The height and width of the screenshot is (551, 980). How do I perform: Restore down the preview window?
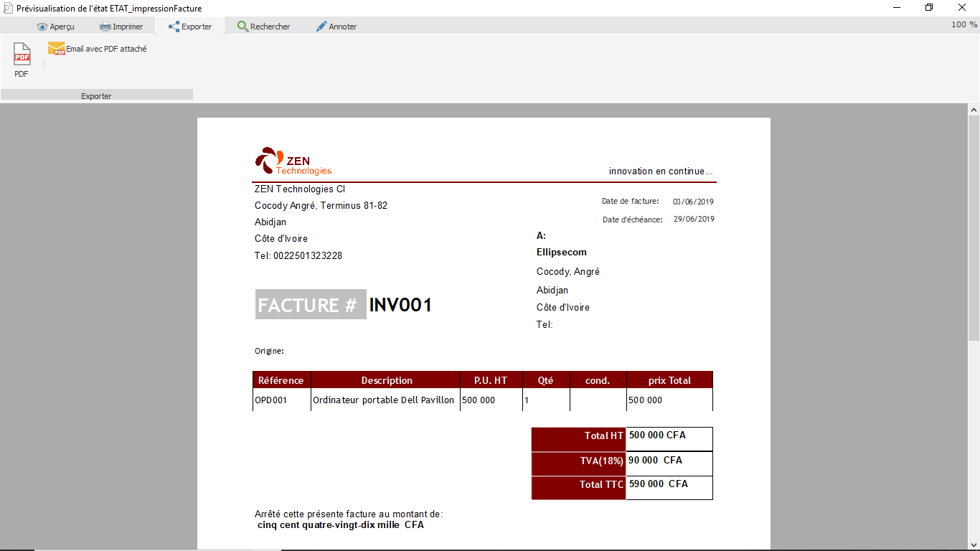pos(929,8)
